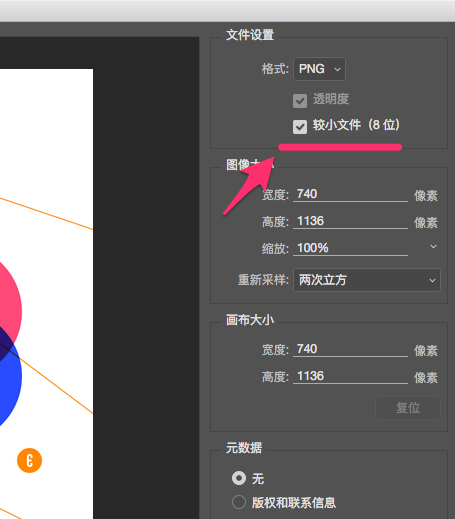Open the 重新采样 两次立方 dropdown

tap(367, 280)
